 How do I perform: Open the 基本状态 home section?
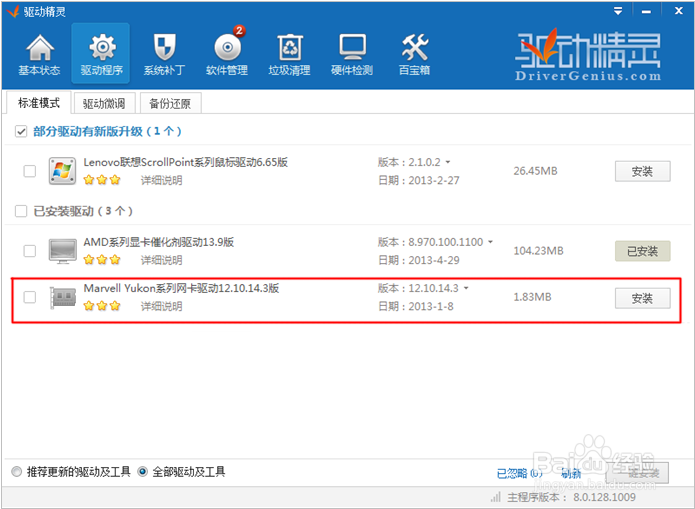(39, 55)
